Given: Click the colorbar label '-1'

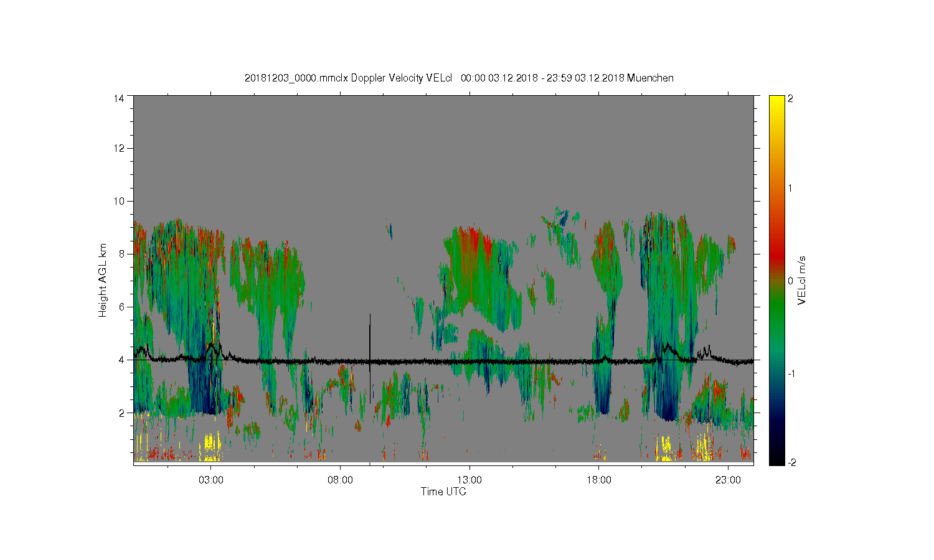Looking at the screenshot, I should (x=792, y=373).
